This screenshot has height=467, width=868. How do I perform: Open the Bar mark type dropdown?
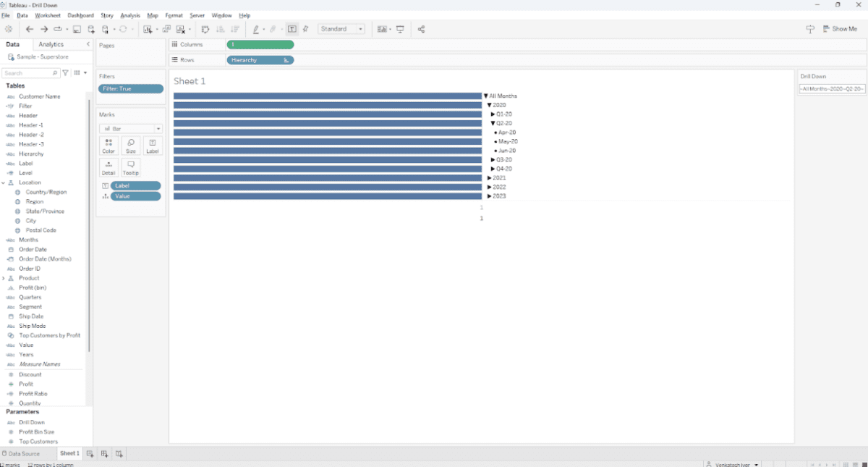tap(131, 128)
